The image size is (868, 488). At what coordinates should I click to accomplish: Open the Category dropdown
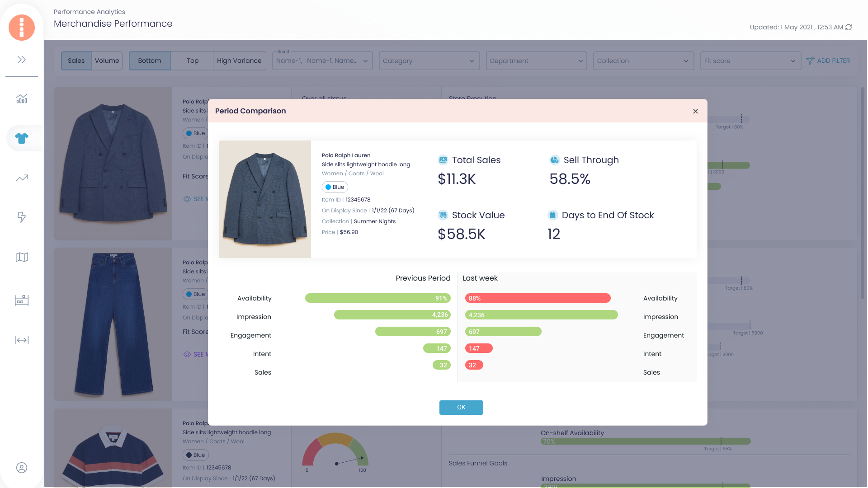click(429, 61)
